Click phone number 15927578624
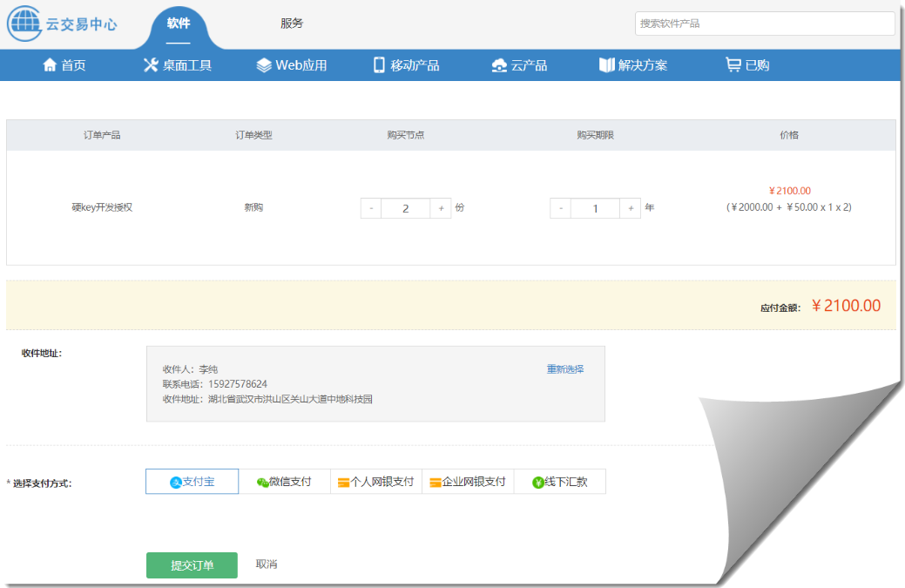 (x=238, y=384)
